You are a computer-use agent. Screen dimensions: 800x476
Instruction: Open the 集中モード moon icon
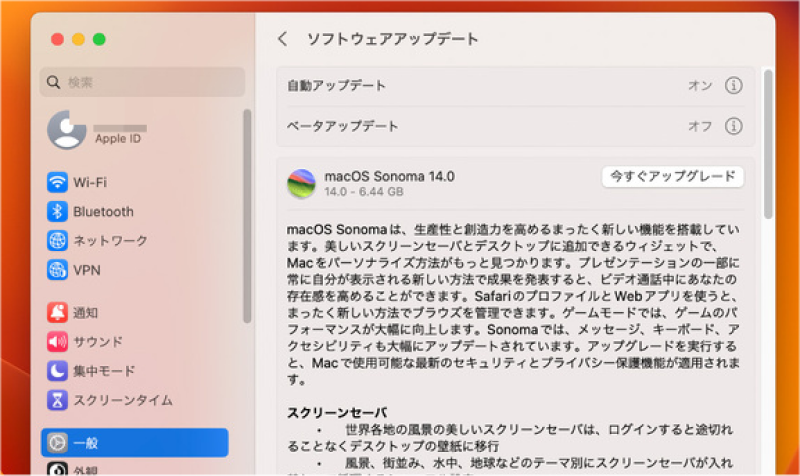tap(57, 371)
